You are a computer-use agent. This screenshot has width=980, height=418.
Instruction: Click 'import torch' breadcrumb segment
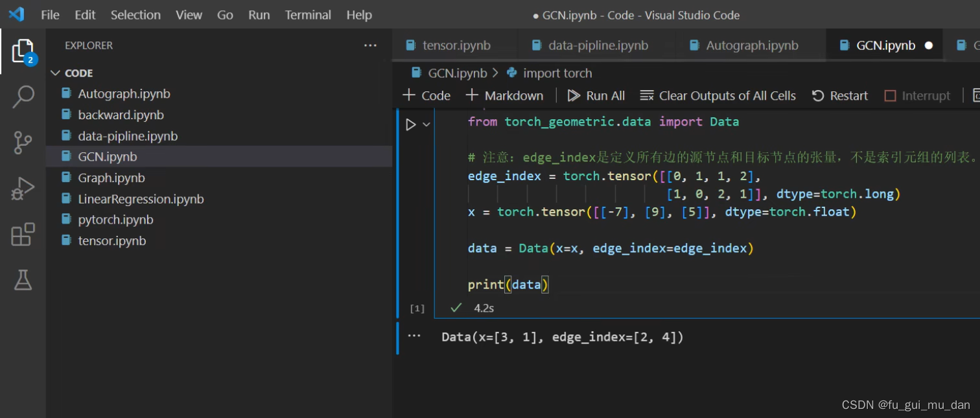[x=550, y=73]
